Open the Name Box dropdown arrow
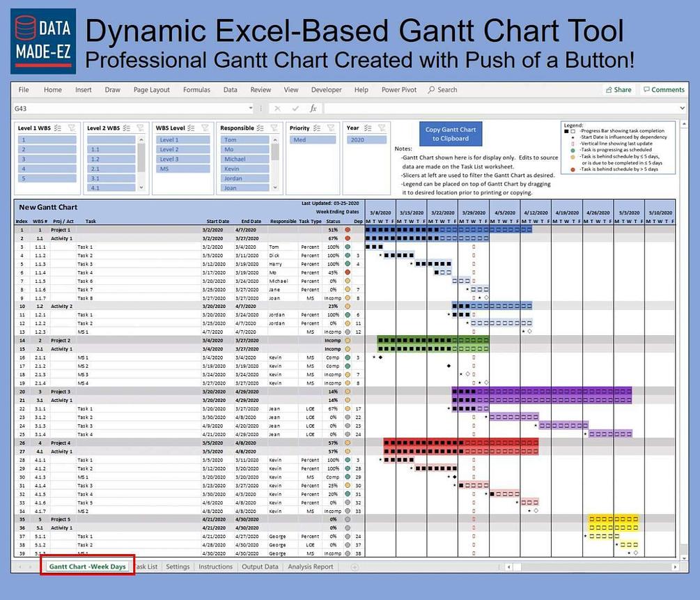Image resolution: width=700 pixels, height=600 pixels. (251, 108)
